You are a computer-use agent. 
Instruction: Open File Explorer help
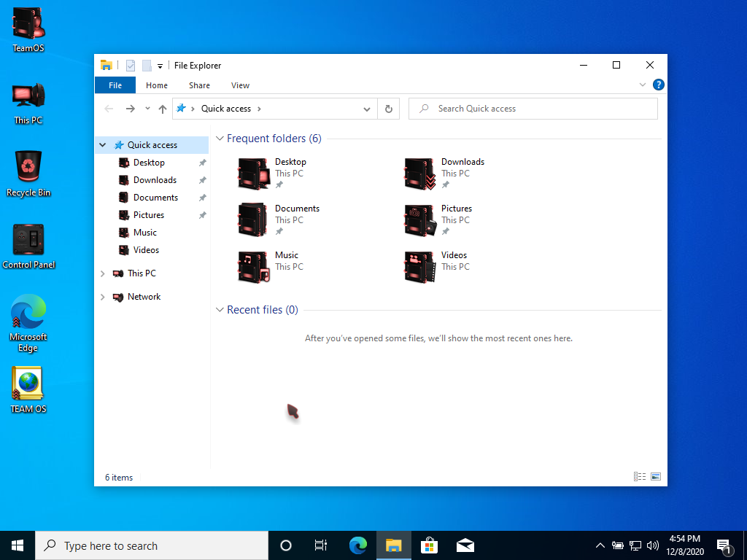point(659,85)
